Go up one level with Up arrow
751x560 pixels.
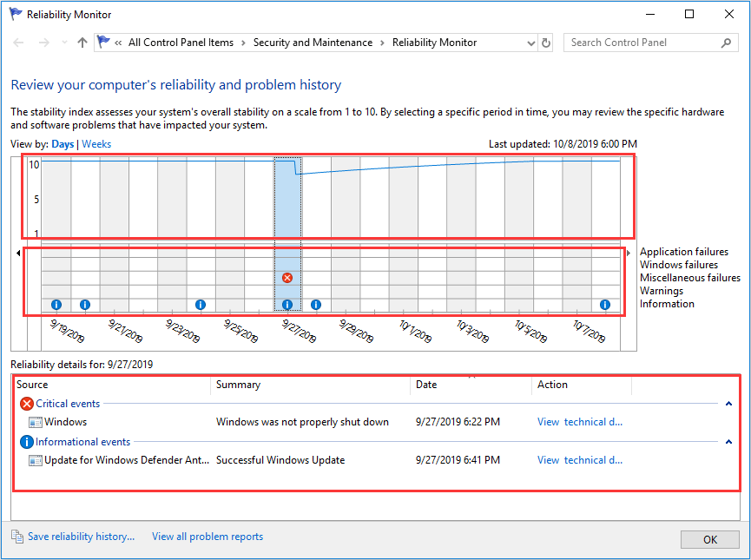tap(82, 43)
